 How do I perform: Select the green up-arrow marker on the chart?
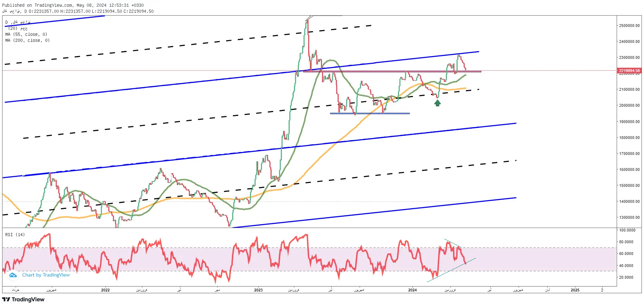[437, 103]
